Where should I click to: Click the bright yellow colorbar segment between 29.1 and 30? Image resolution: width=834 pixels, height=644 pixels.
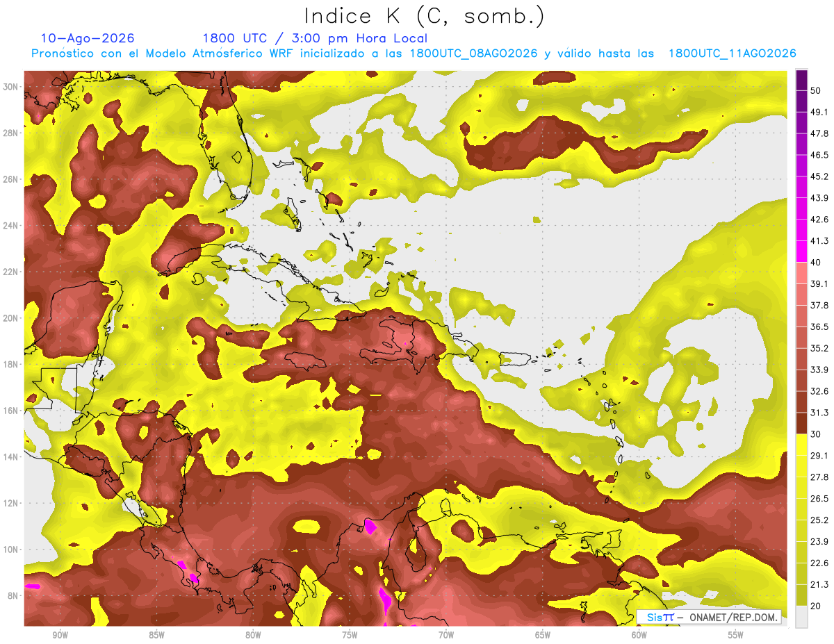(x=801, y=445)
